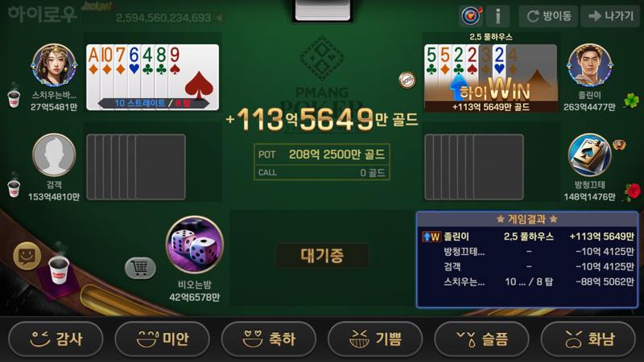The height and width of the screenshot is (362, 644).
Task: Send the 기쁨 joy emote
Action: [x=375, y=339]
